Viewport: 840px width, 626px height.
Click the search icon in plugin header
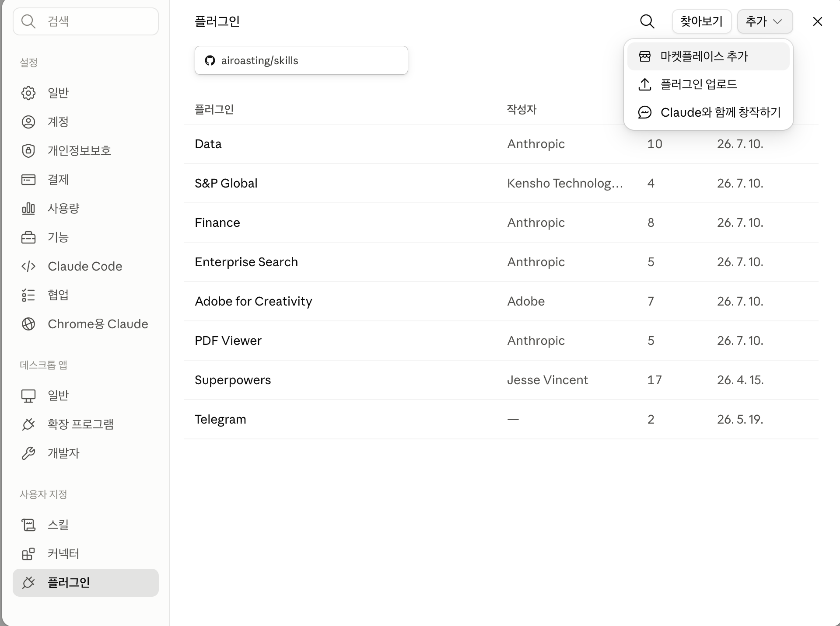pos(647,21)
